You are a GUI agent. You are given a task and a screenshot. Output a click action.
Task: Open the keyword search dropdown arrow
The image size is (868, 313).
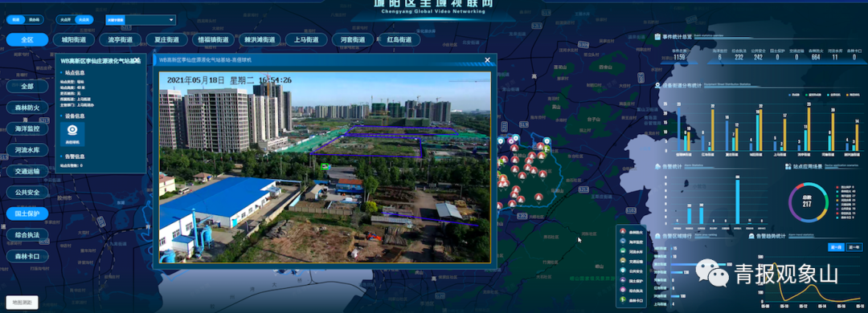click(x=171, y=20)
